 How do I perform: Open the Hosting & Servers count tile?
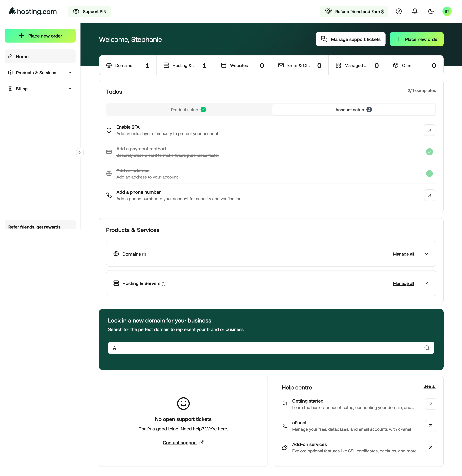(x=185, y=66)
